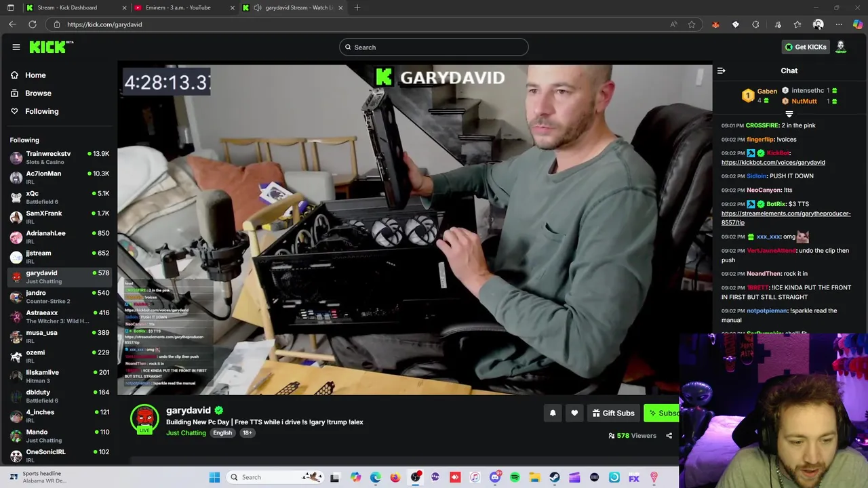Go to Home in Kick sidebar

pyautogui.click(x=35, y=75)
